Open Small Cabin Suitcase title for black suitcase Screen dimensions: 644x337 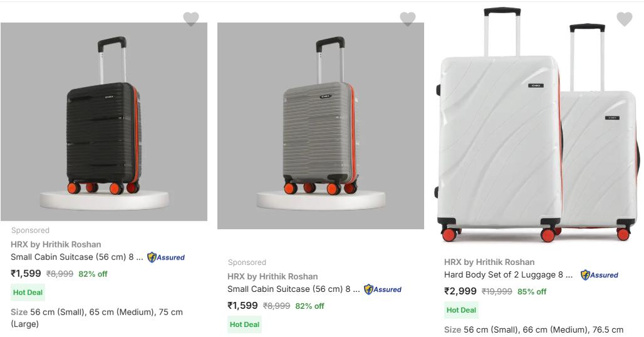click(77, 257)
